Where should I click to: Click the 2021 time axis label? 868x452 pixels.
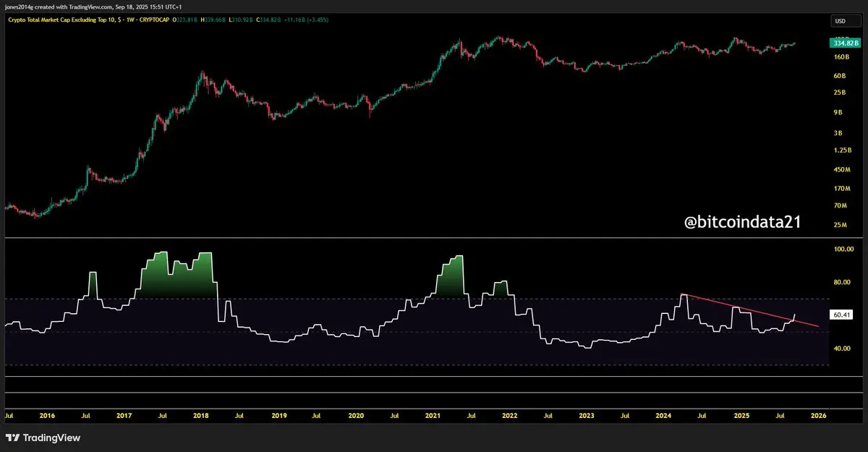click(433, 417)
